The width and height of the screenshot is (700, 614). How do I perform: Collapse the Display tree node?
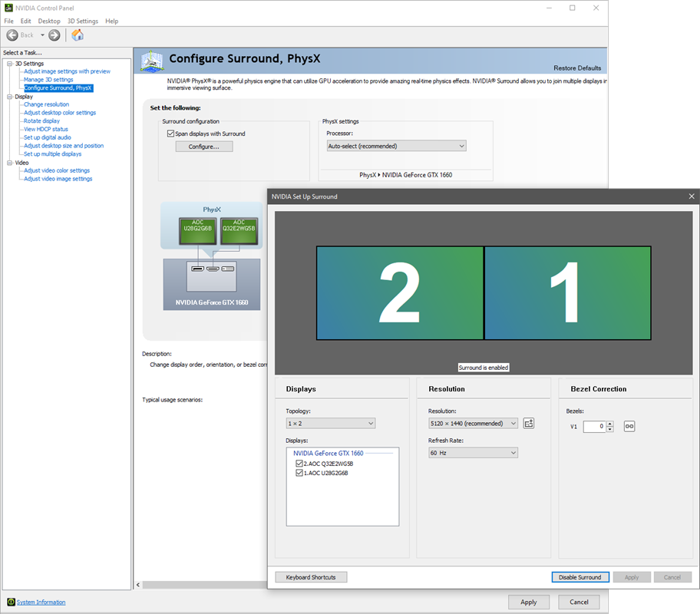pos(10,97)
